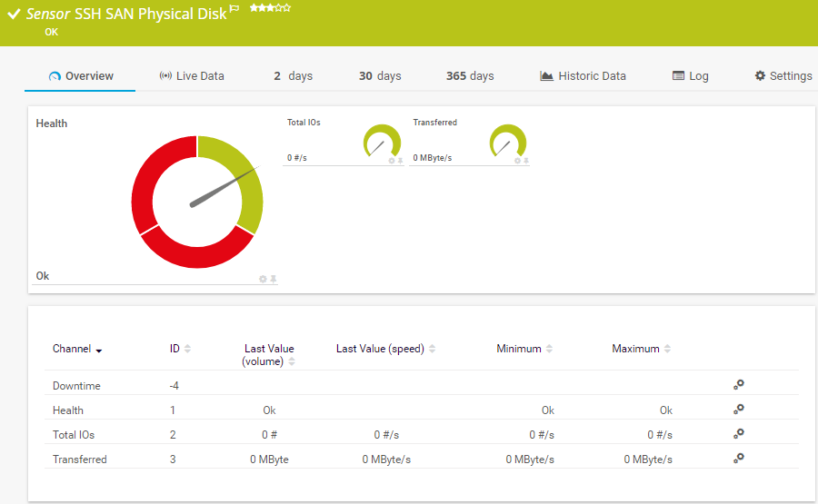Open the Log tab

coord(690,76)
